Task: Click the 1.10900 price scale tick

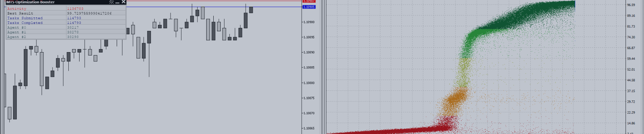Action: click(x=309, y=22)
